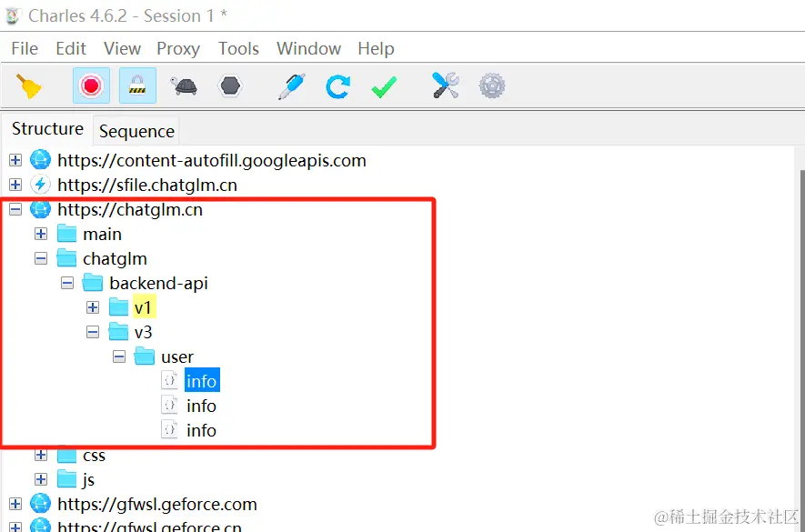
Task: Click folder icon of main
Action: [x=66, y=234]
